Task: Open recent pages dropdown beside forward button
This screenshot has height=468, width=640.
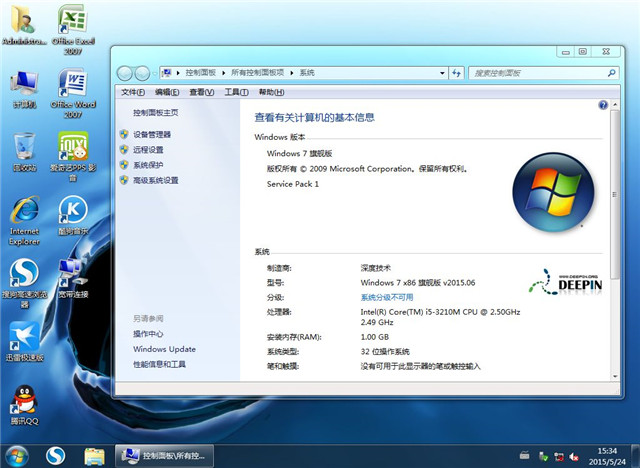Action: pyautogui.click(x=154, y=73)
